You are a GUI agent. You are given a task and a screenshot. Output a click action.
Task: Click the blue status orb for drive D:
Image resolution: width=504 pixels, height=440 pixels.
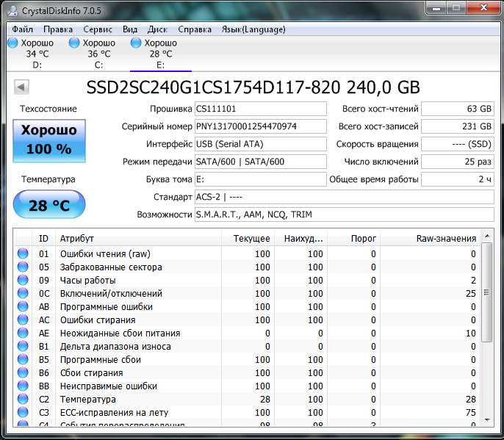[12, 43]
